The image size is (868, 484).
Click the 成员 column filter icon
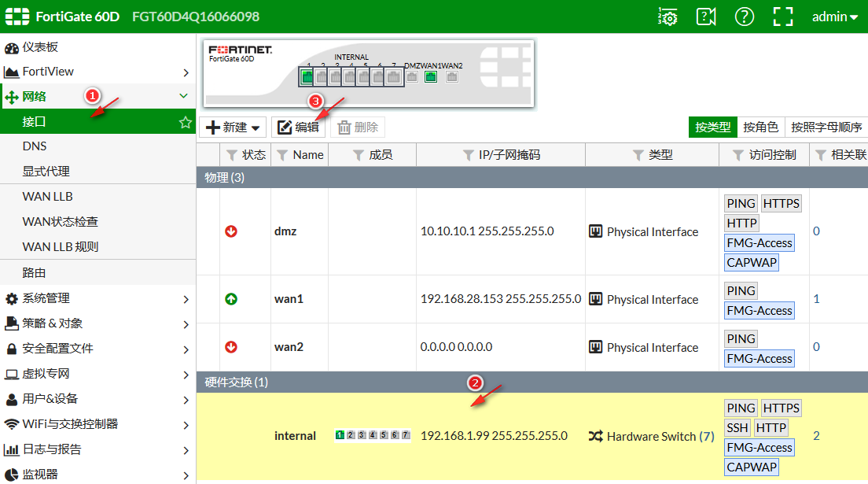pos(359,155)
